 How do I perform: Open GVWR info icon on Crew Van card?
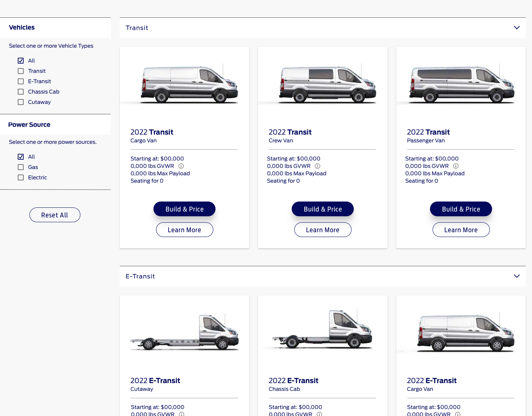[318, 166]
